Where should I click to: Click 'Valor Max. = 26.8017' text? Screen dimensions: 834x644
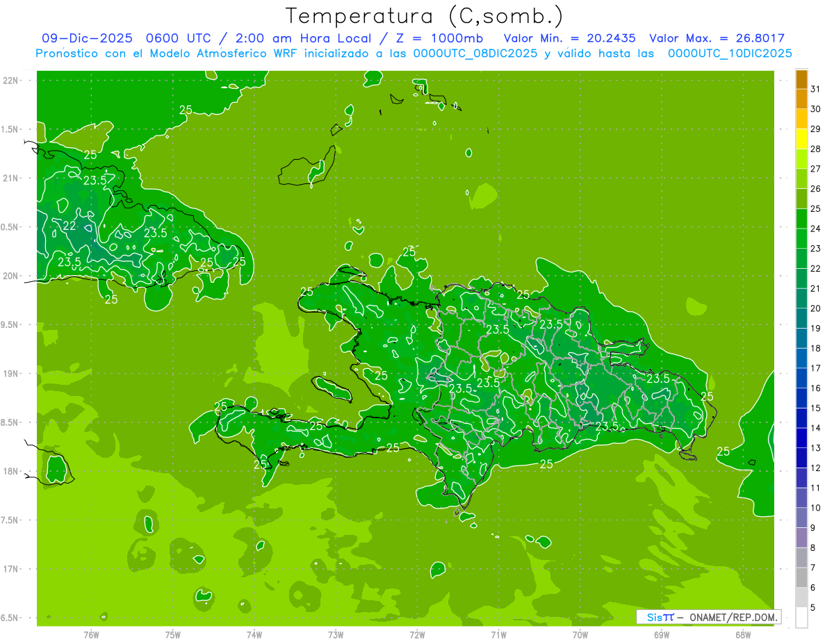pos(716,38)
